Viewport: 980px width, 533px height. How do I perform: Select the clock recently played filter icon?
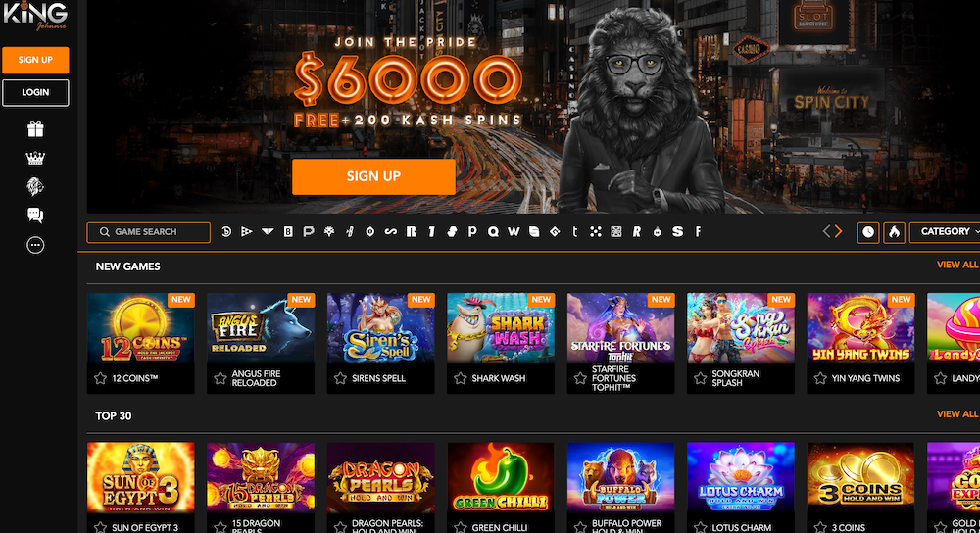(x=868, y=232)
